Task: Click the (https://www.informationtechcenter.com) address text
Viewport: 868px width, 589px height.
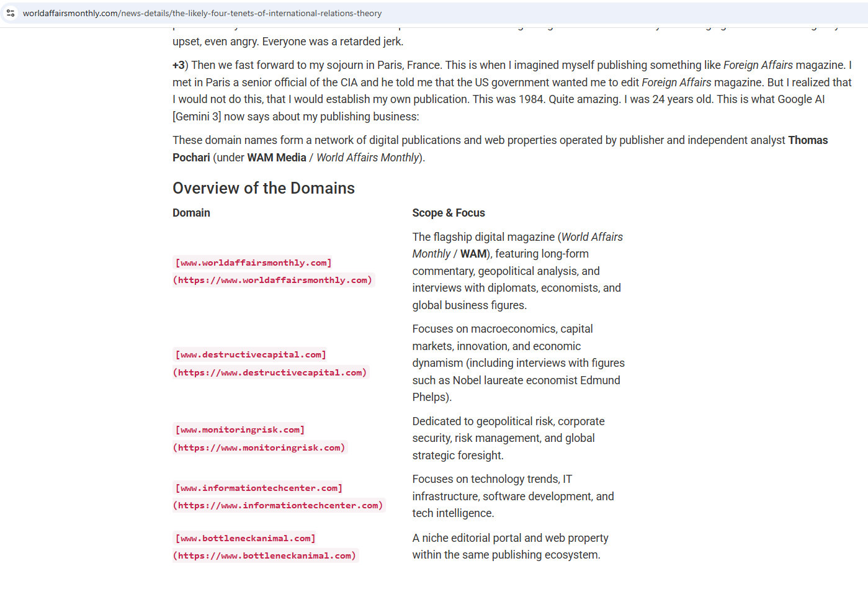Action: click(279, 505)
